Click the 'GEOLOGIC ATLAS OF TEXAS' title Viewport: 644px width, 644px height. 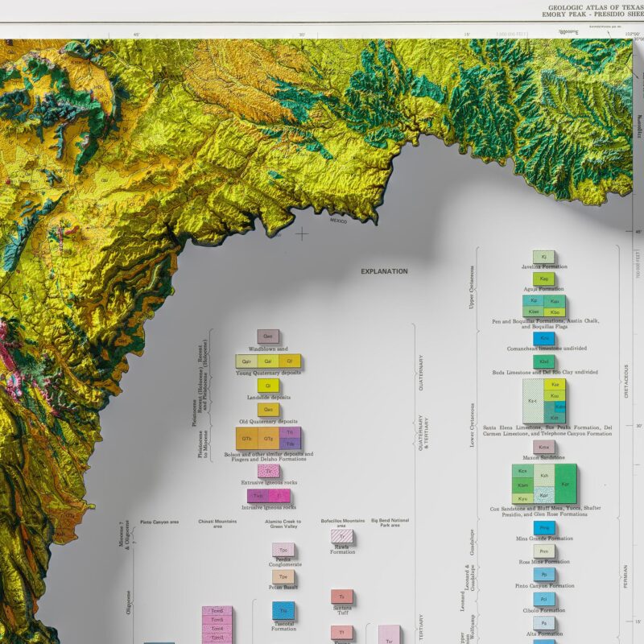pyautogui.click(x=596, y=7)
